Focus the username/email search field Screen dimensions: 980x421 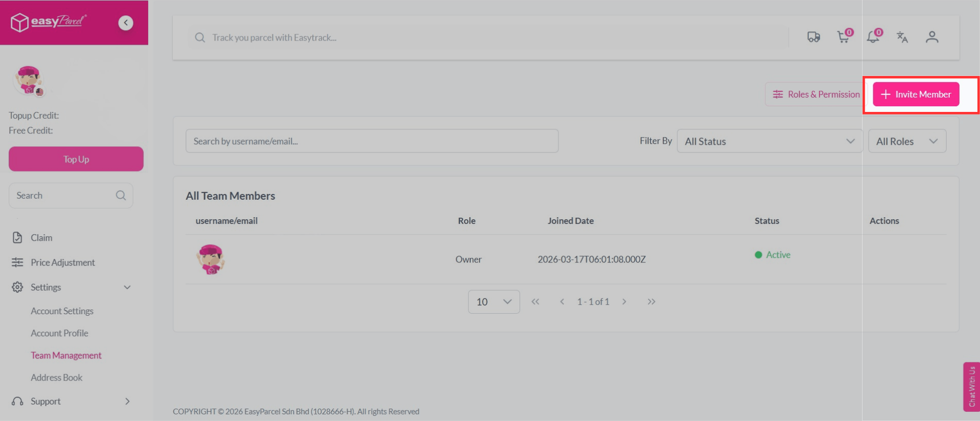pyautogui.click(x=372, y=141)
